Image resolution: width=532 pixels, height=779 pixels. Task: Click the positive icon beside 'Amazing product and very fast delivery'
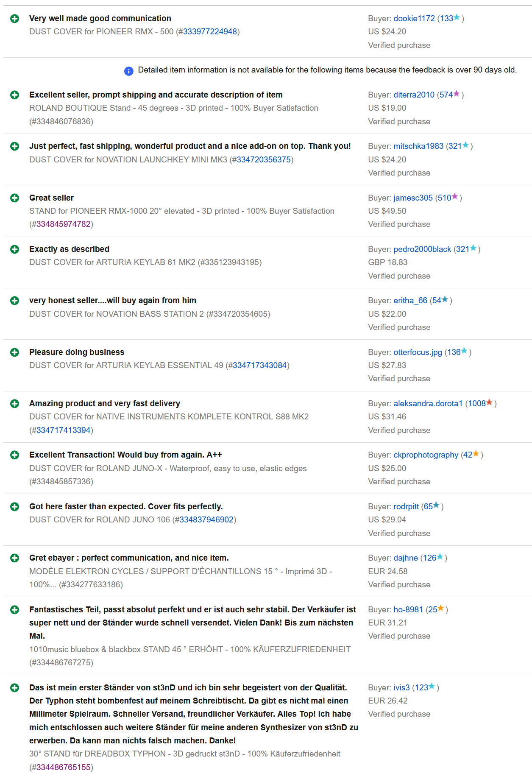(x=15, y=404)
